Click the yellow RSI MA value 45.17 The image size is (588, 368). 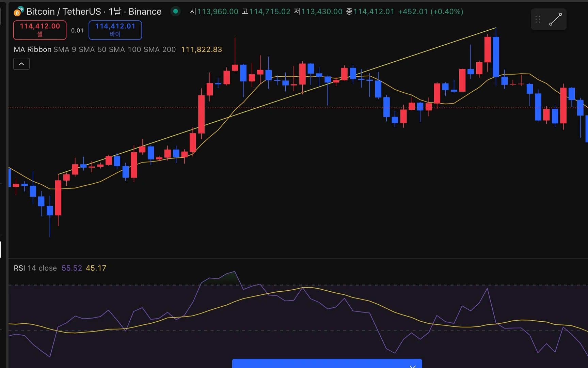tap(96, 268)
